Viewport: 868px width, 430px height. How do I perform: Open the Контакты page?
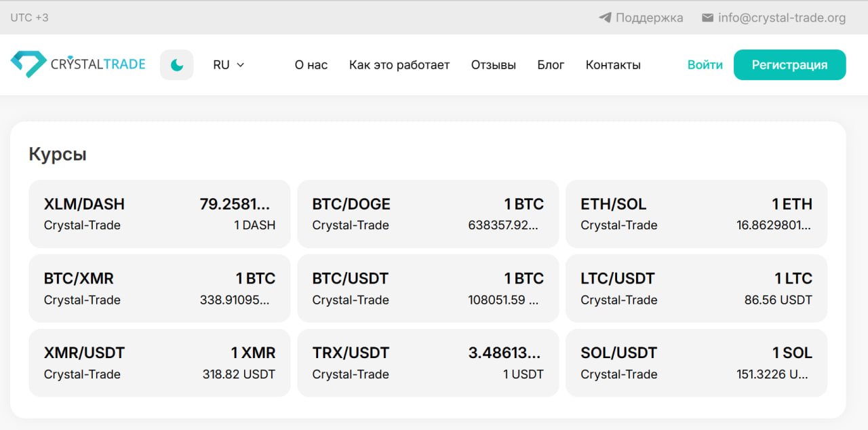[613, 65]
